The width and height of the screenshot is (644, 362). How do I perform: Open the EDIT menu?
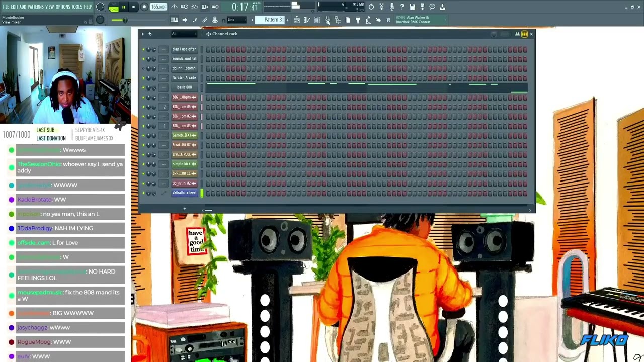click(x=14, y=7)
